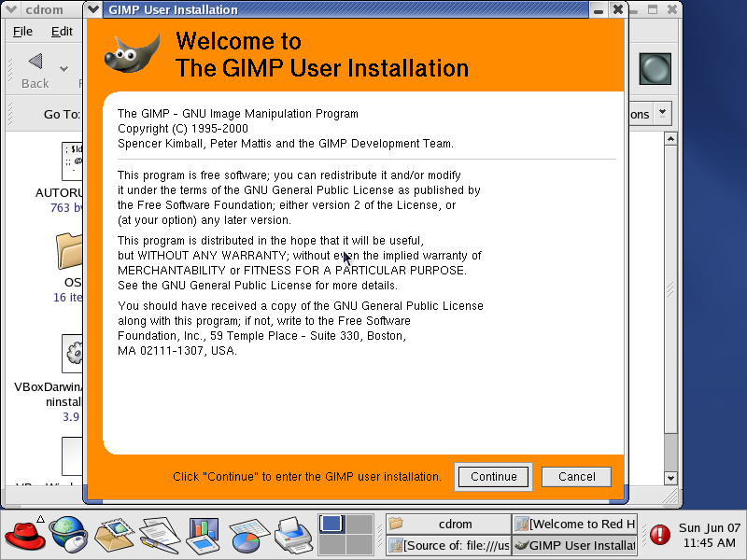This screenshot has width=747, height=560.
Task: Launch the spreadsheet pie chart icon
Action: 248,536
